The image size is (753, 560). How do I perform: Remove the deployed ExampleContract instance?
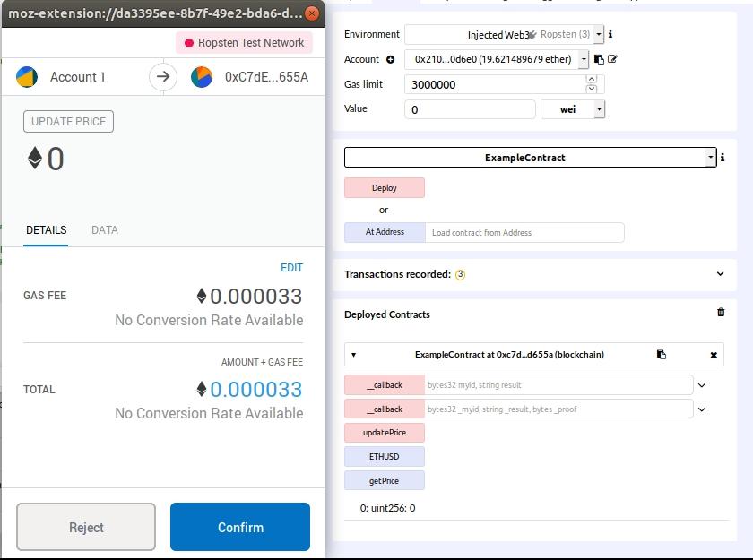714,355
